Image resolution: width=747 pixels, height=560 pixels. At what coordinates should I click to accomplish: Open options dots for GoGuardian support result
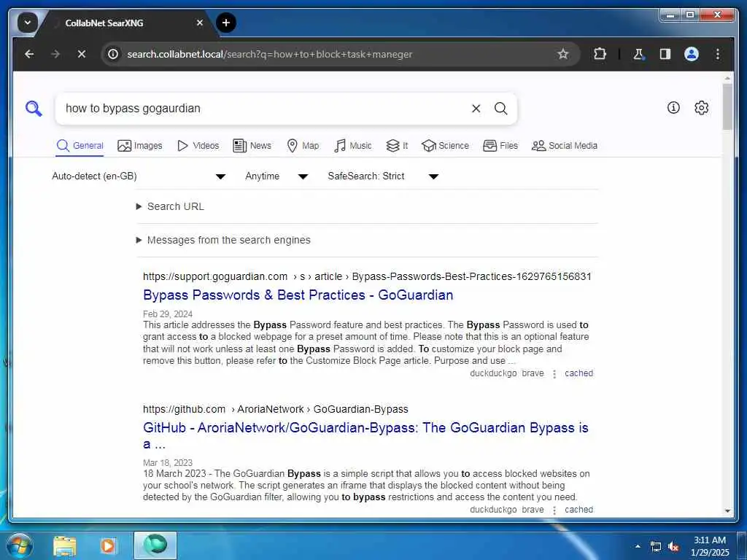click(554, 374)
